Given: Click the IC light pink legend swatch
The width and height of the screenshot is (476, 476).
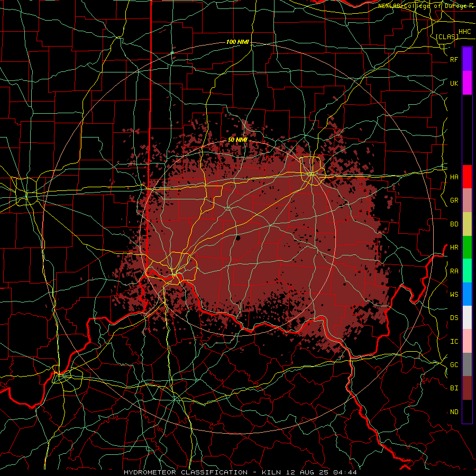Looking at the screenshot, I should [467, 341].
